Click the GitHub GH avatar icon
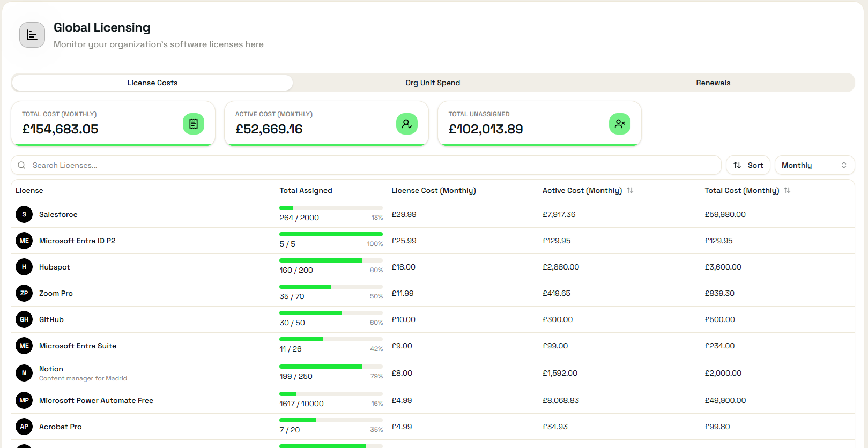This screenshot has height=448, width=868. click(24, 319)
